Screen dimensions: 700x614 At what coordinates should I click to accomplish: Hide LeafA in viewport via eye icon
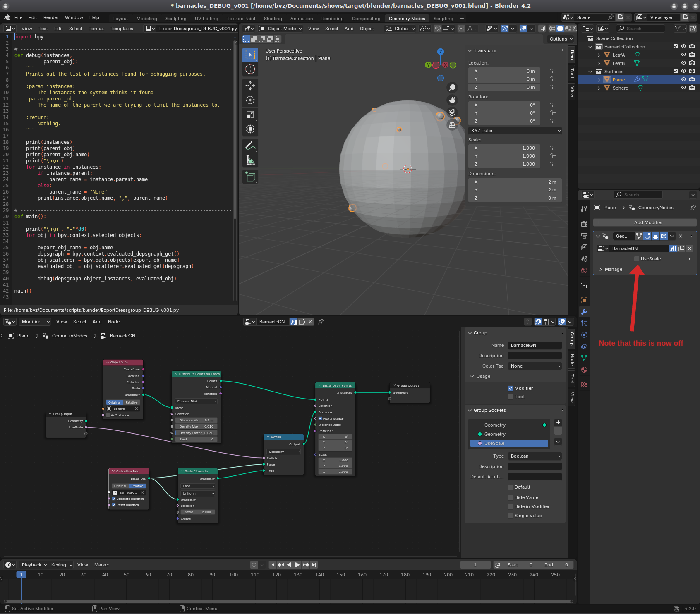pyautogui.click(x=683, y=55)
